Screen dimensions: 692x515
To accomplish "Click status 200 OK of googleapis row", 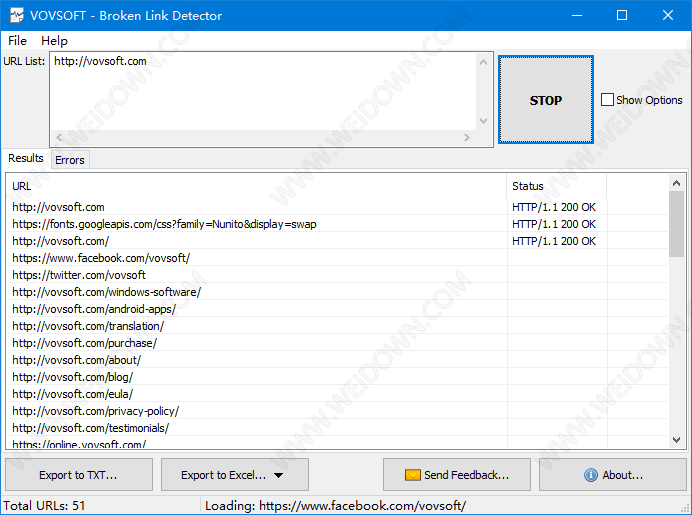I will [554, 224].
